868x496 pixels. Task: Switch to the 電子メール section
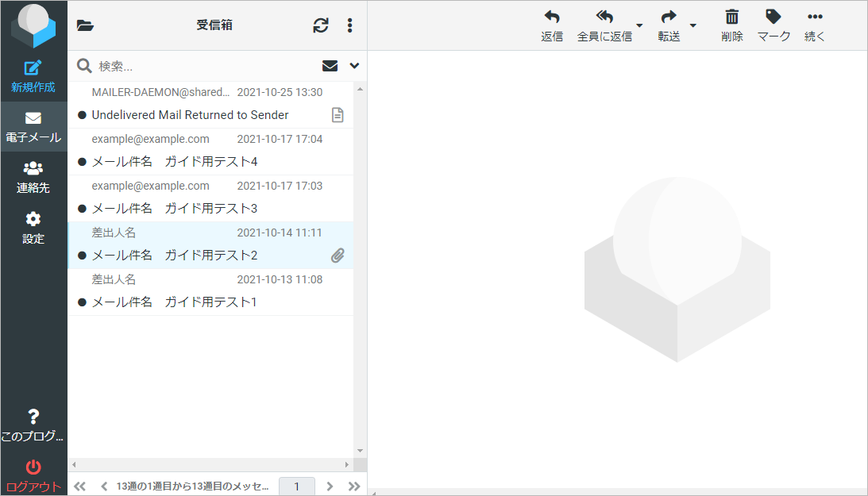click(x=33, y=127)
